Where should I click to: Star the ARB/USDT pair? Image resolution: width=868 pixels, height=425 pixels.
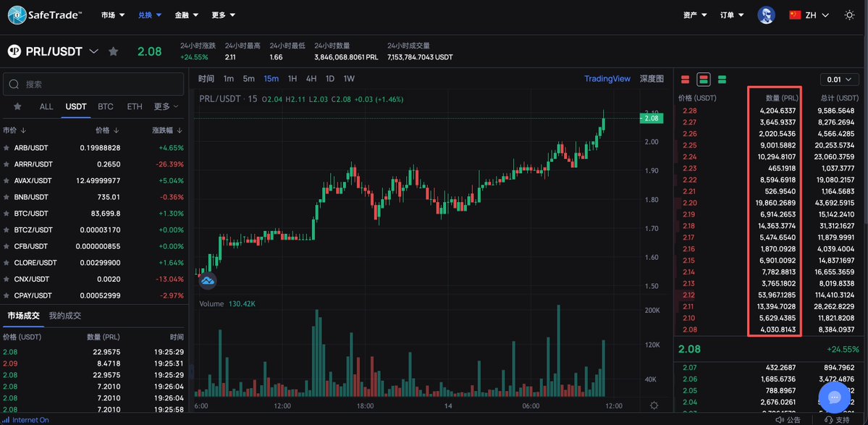click(6, 148)
